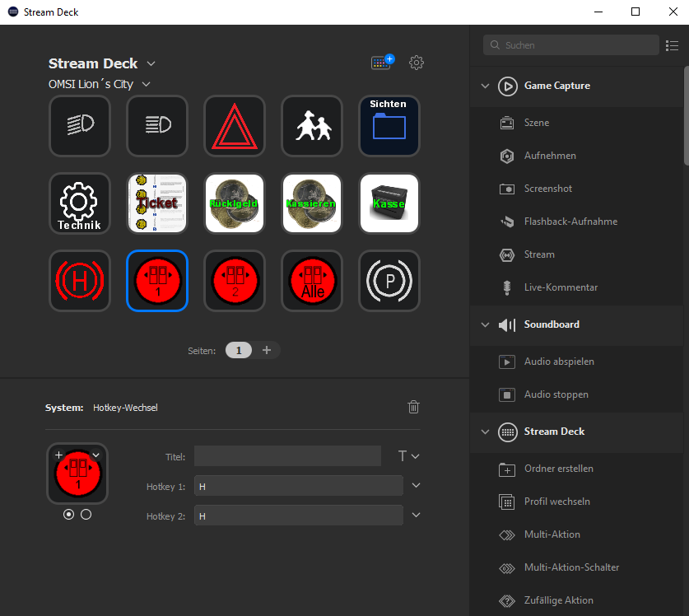Screen dimensions: 689x616
Task: Click the hazard warning triangle key
Action: 235,126
